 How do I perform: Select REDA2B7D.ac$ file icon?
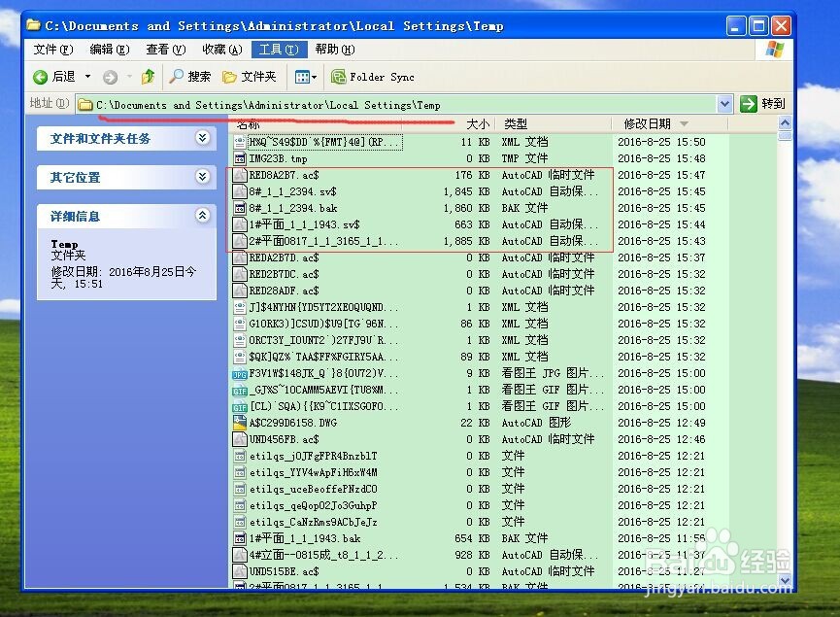(240, 257)
